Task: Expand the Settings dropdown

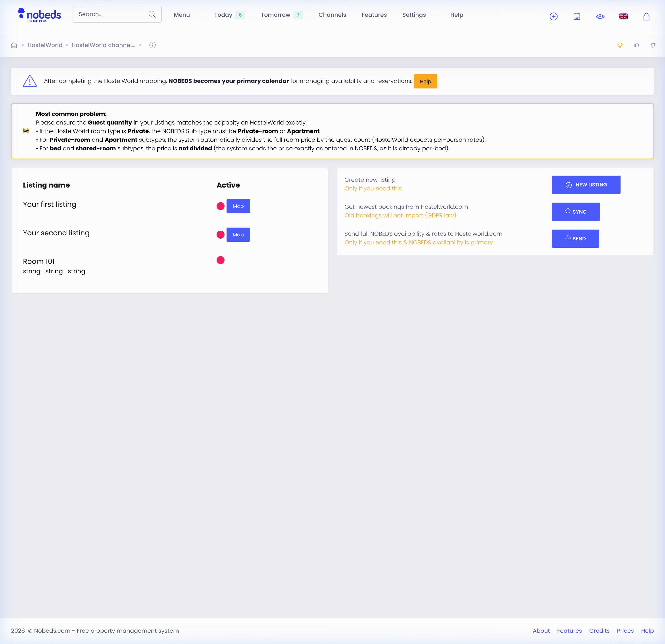Action: point(418,15)
